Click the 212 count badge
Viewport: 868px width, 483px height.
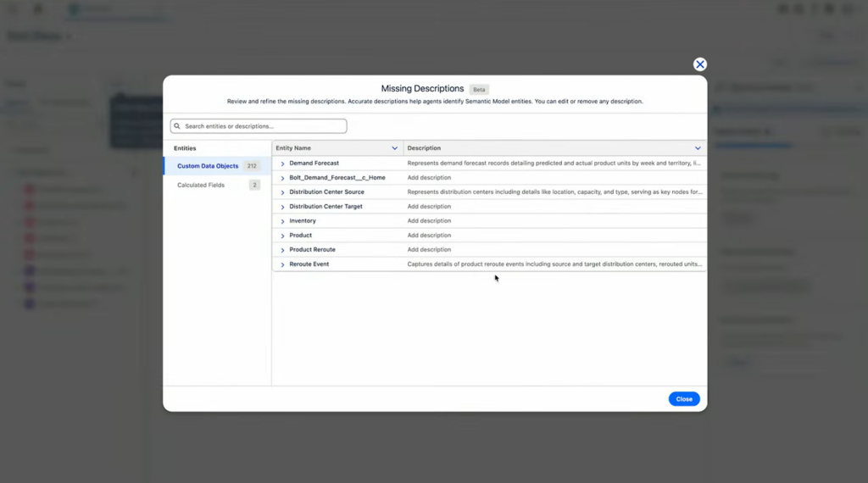click(x=252, y=166)
